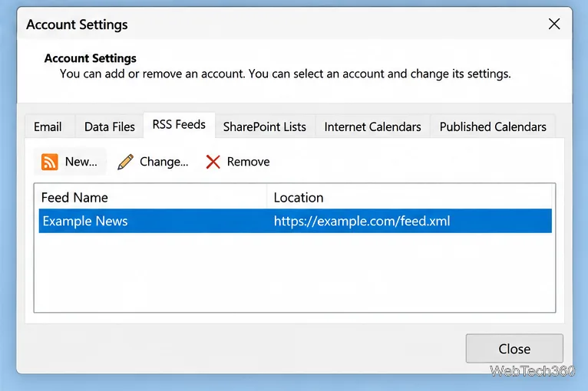The height and width of the screenshot is (391, 588).
Task: Click the Feed Name column header
Action: 152,197
